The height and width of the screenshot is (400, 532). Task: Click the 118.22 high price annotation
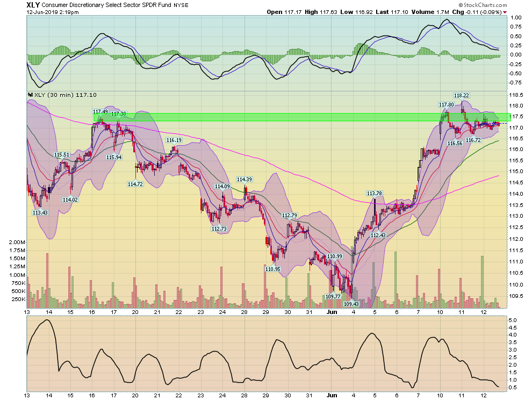[463, 95]
